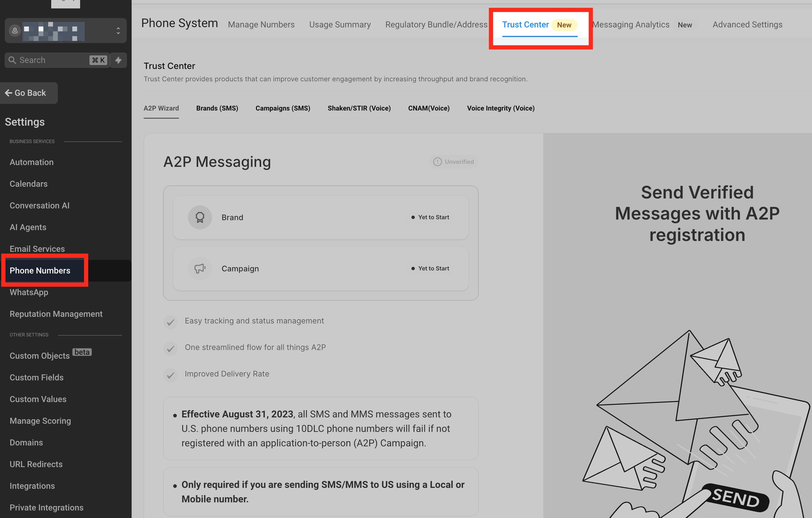
Task: Switch to the Brands (SMS) tab
Action: point(217,108)
